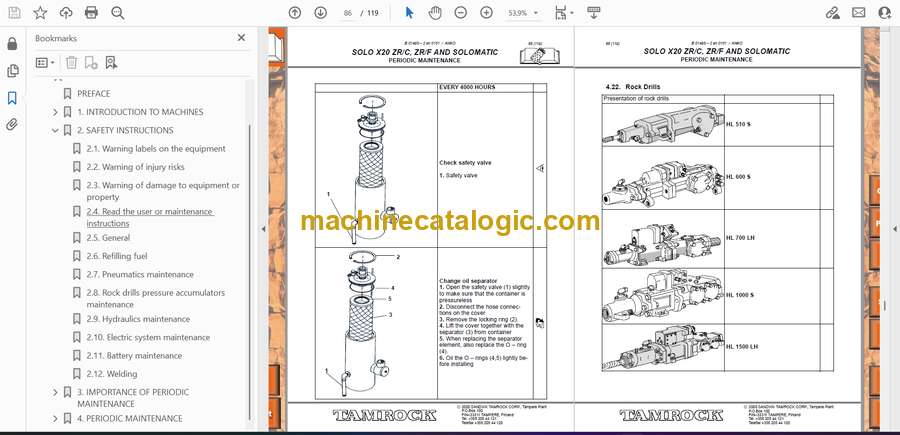Open 2.4. Read the user or maintenance instructions
Screen dimensions: 900x435
150,218
